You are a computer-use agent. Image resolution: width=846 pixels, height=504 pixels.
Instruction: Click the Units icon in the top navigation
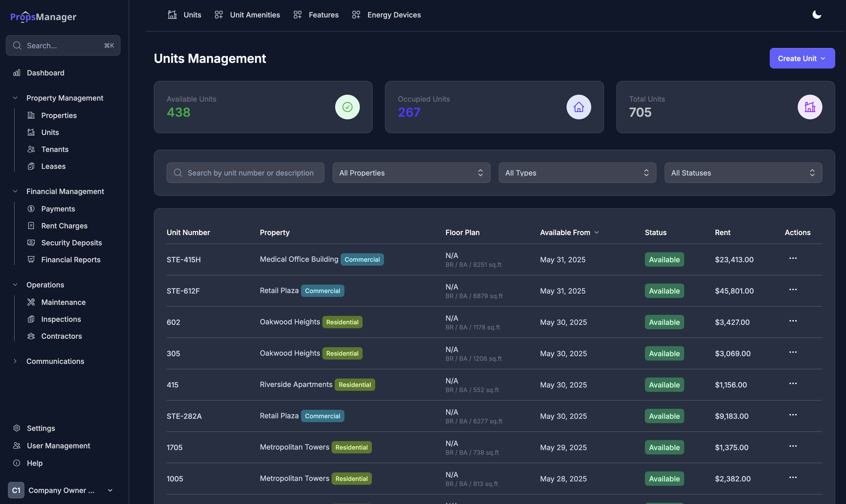coord(172,15)
